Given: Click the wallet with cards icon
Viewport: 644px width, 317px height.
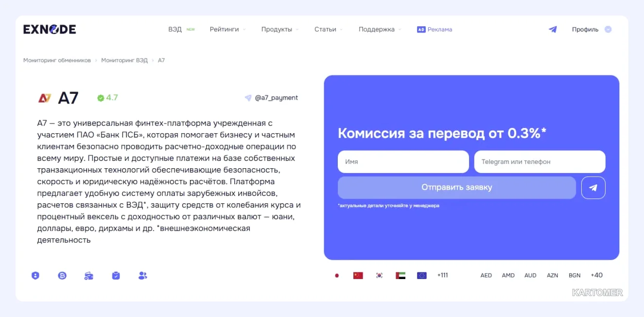Looking at the screenshot, I should coord(89,276).
